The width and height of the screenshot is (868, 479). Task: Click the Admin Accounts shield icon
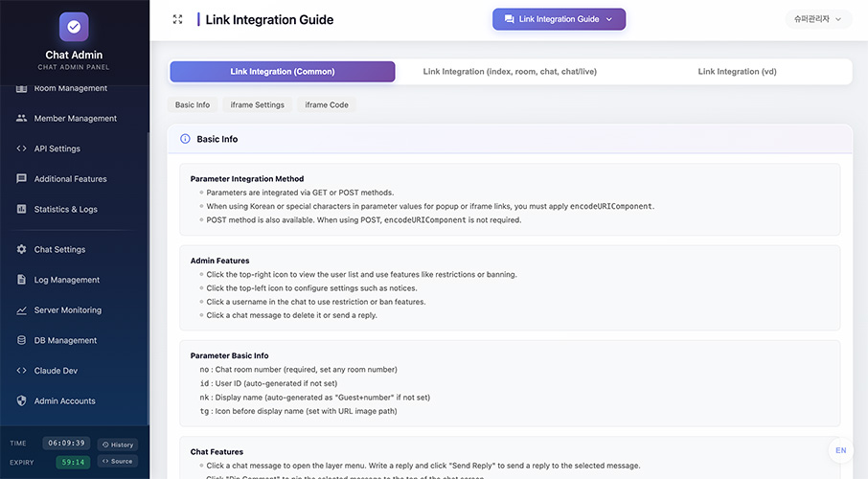(22, 400)
